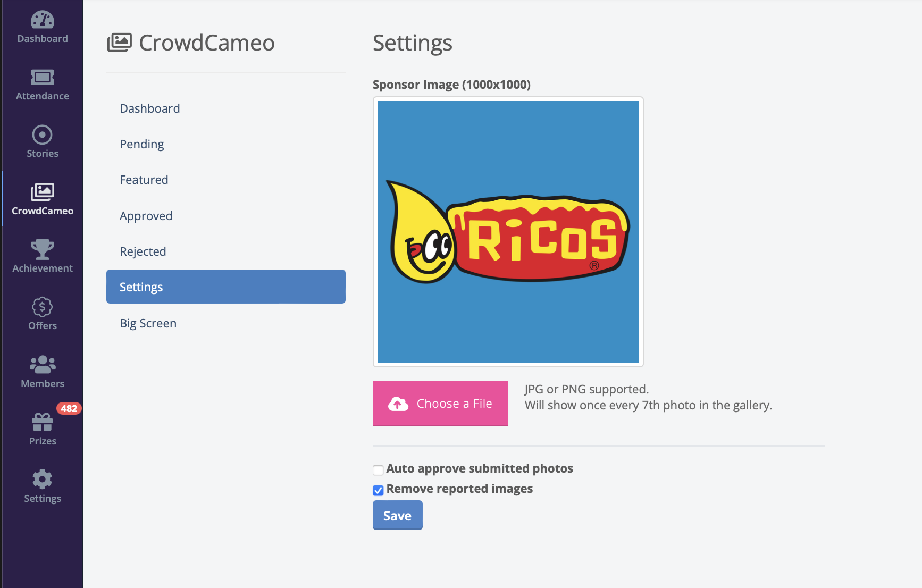Click the Settings gear icon in sidebar

click(43, 480)
